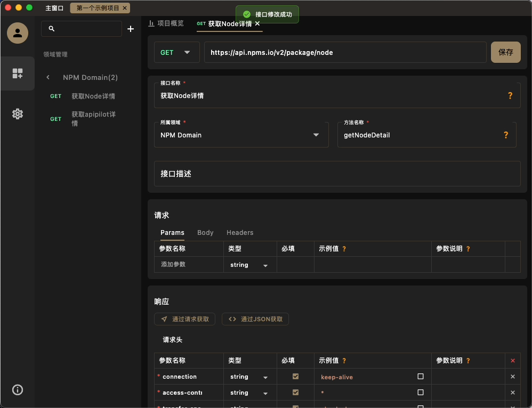Click the info circle icon in sidebar
This screenshot has height=408, width=532.
point(18,390)
